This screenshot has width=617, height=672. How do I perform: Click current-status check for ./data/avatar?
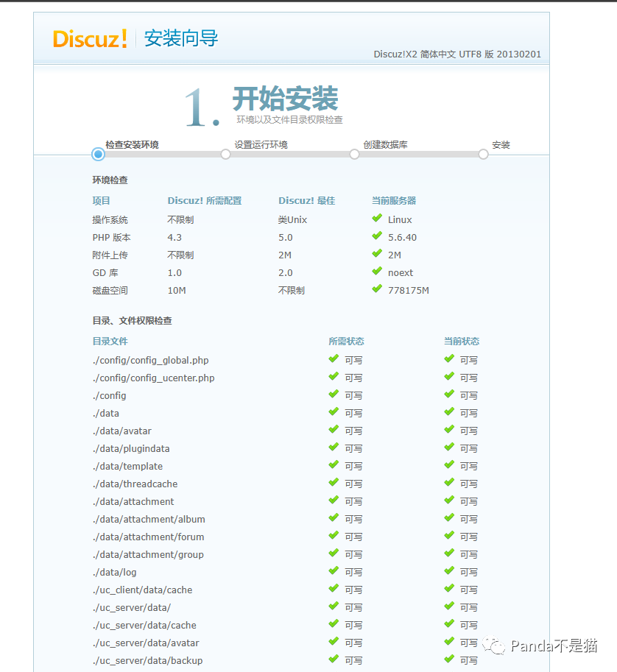pos(449,430)
